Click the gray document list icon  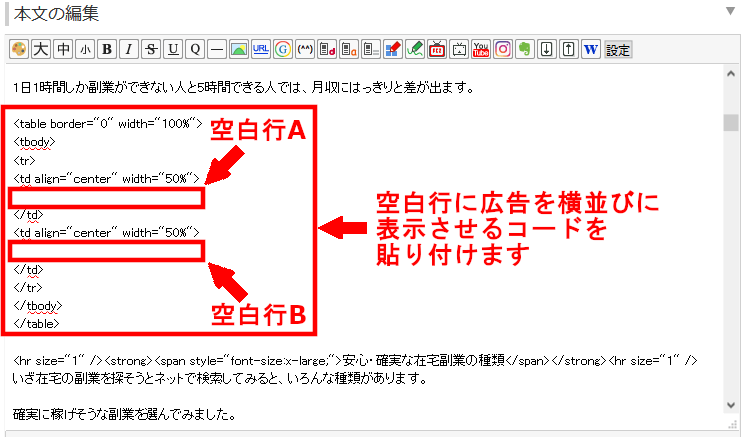(x=371, y=49)
